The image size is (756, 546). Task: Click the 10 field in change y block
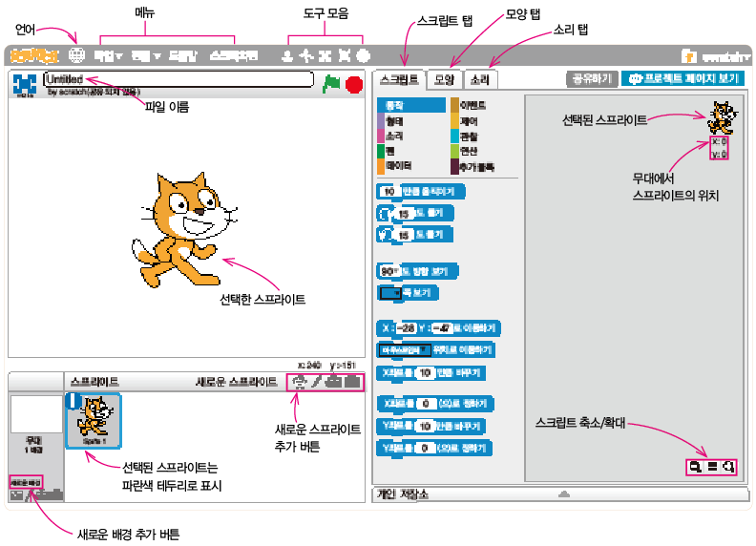coord(425,426)
